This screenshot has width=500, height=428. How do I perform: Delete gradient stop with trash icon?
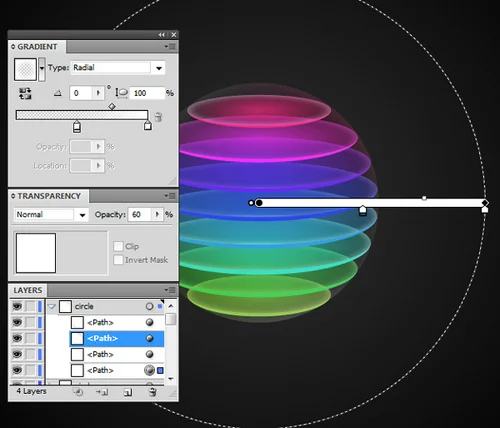(x=158, y=117)
